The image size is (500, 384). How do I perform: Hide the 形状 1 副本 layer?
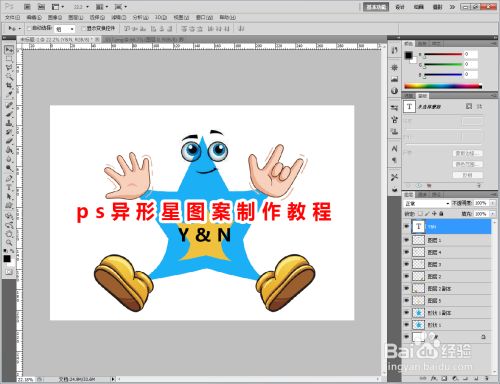[406, 312]
